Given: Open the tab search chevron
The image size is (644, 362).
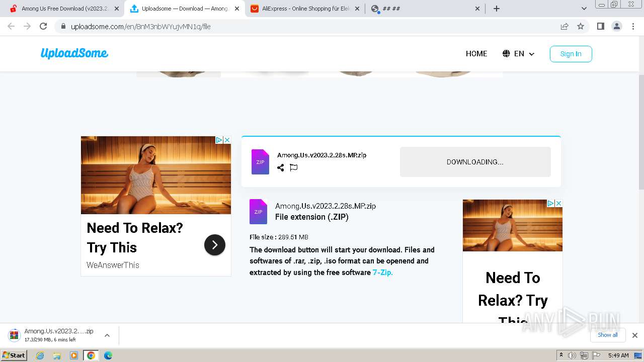Looking at the screenshot, I should [584, 9].
